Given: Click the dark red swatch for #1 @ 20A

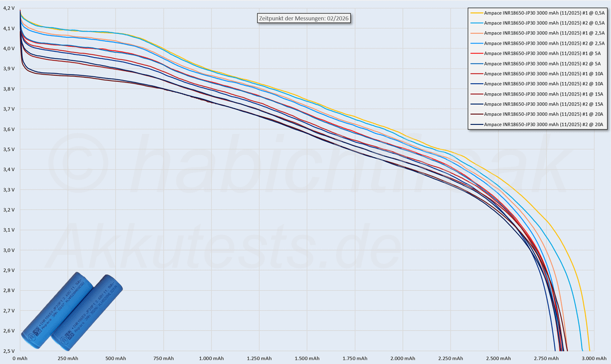Looking at the screenshot, I should [476, 114].
